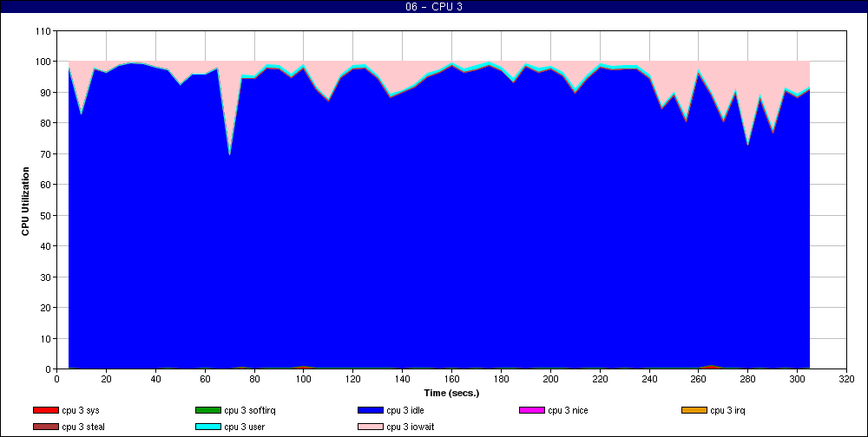Select the 'cpu 3 user' legend label
Viewport: 868px width, 437px height.
[x=245, y=427]
